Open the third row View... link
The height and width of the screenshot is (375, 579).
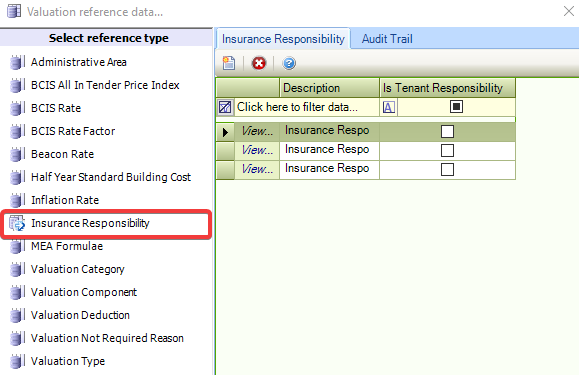[257, 169]
